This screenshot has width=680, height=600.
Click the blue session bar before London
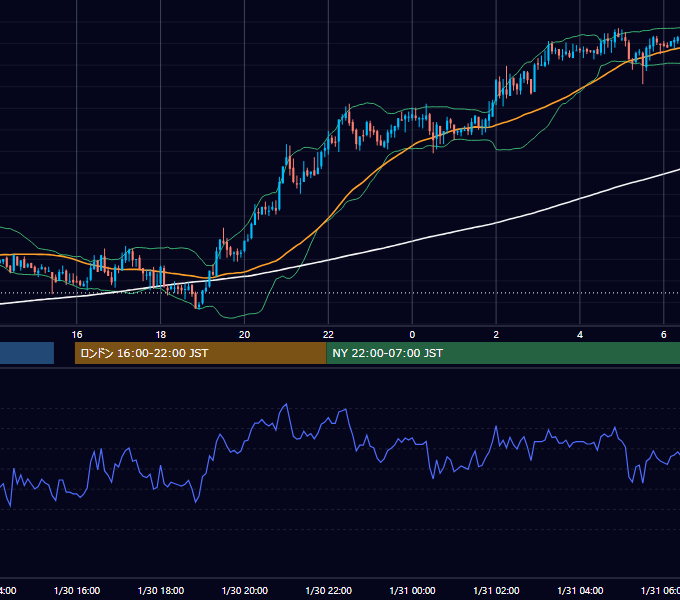click(x=27, y=353)
